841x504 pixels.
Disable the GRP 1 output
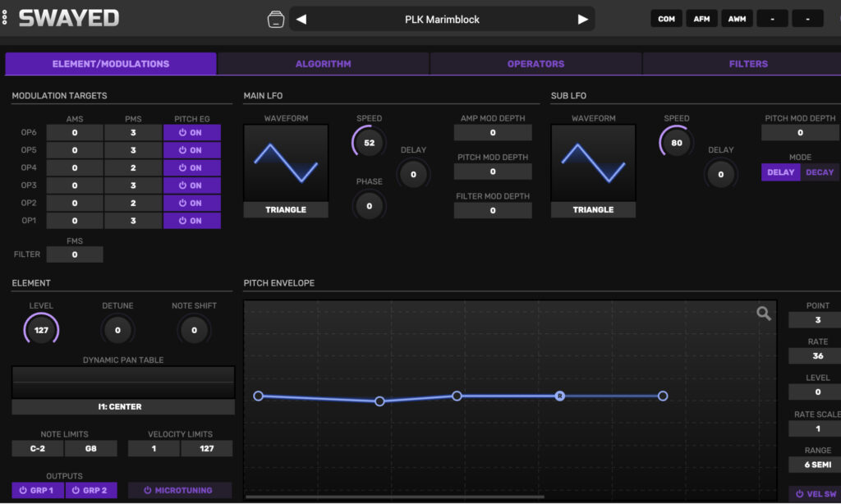point(38,490)
